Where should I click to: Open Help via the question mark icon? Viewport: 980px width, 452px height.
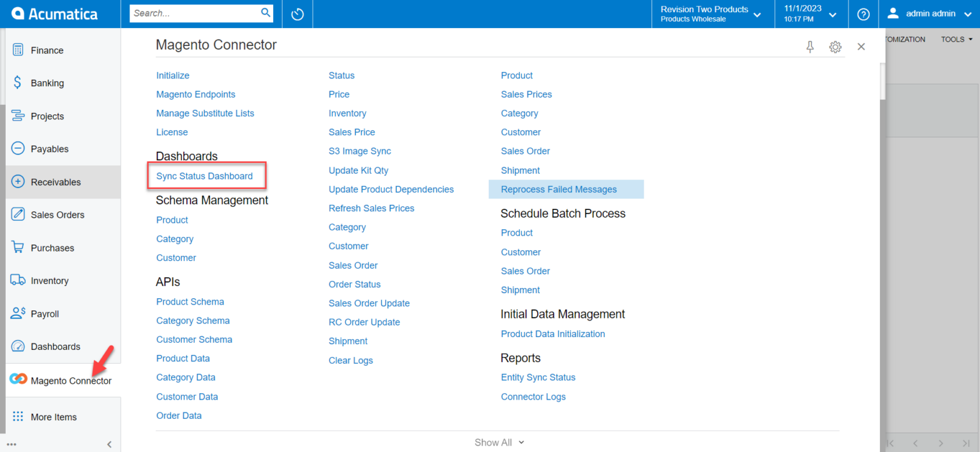coord(863,13)
